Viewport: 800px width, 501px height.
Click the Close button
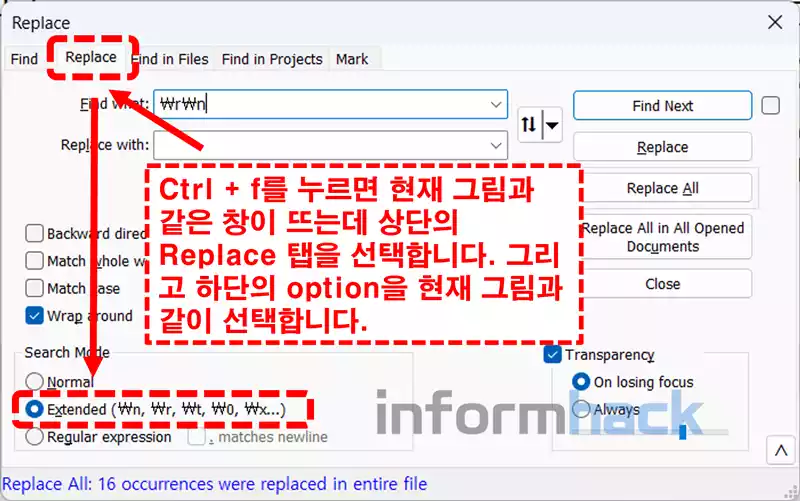(x=662, y=284)
